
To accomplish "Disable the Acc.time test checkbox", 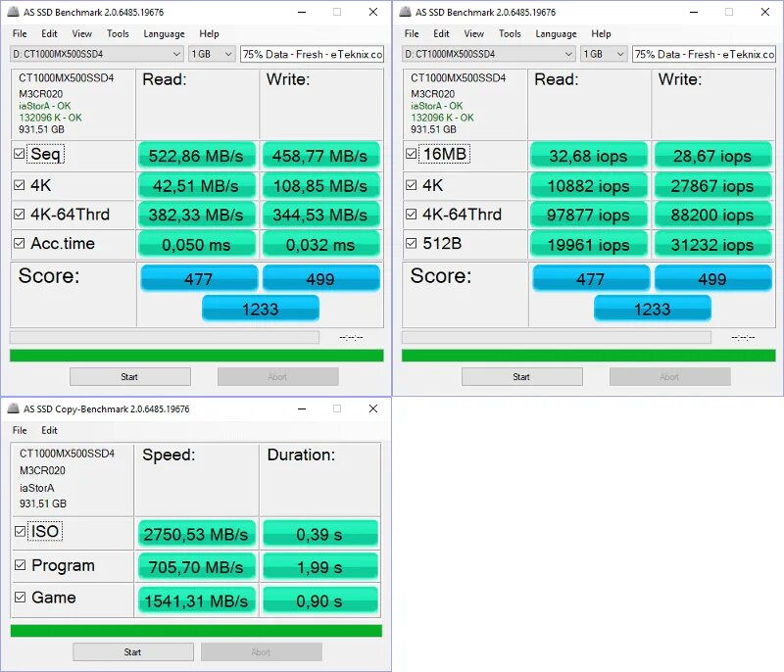I will coord(19,243).
